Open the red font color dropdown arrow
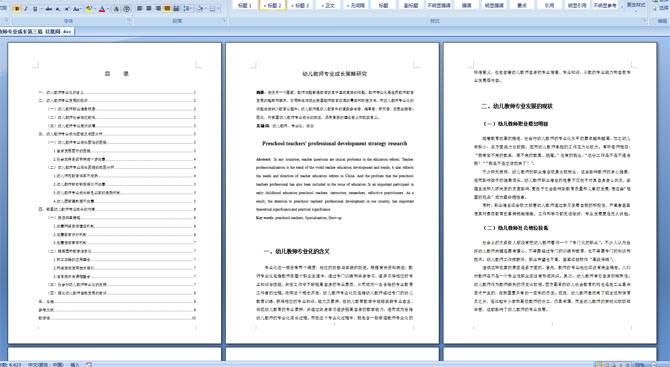 (108, 9)
